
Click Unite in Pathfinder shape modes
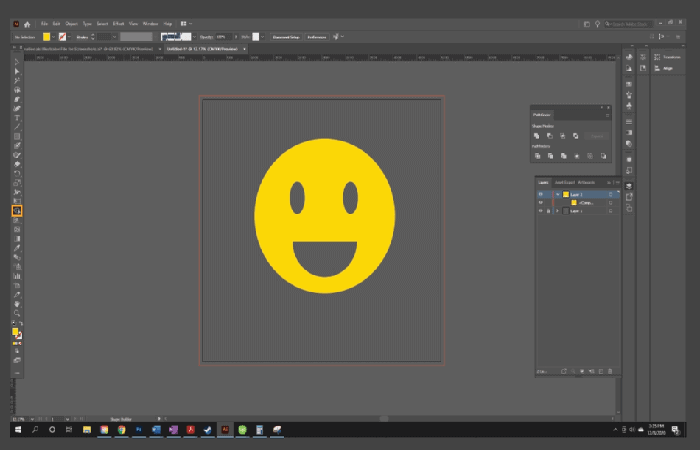pyautogui.click(x=537, y=136)
